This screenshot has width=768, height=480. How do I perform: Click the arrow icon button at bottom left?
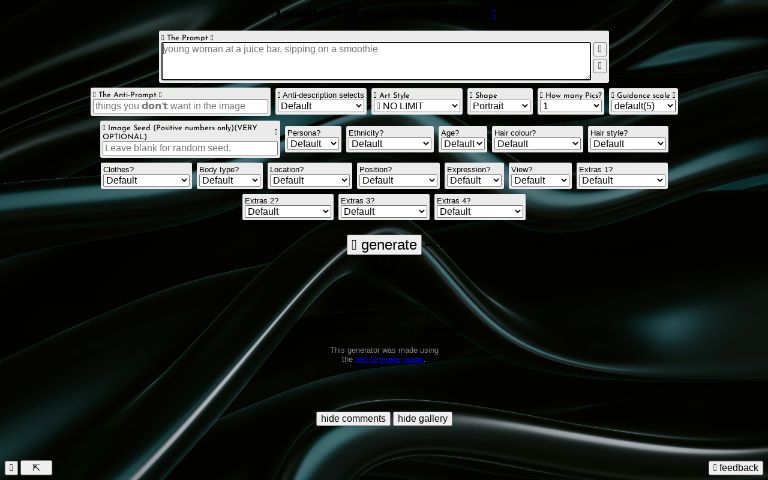click(x=36, y=467)
